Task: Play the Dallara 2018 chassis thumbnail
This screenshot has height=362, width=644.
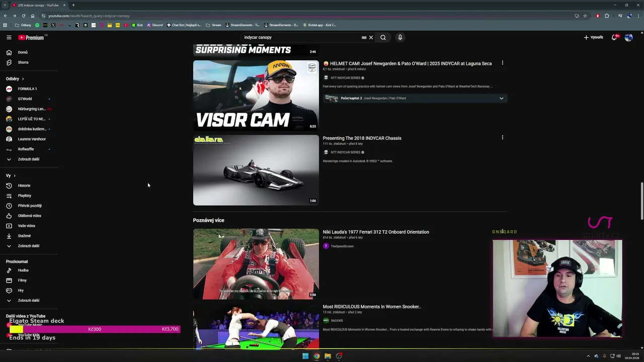Action: (x=256, y=170)
